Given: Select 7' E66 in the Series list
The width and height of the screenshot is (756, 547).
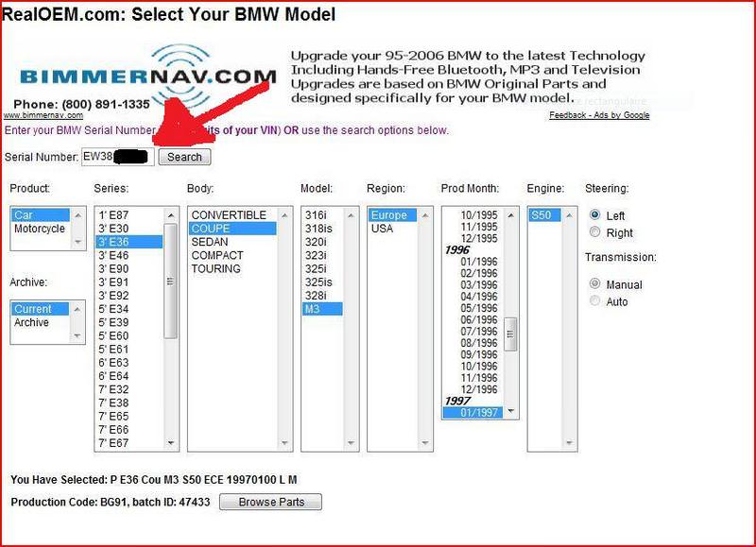Looking at the screenshot, I should pyautogui.click(x=129, y=430).
